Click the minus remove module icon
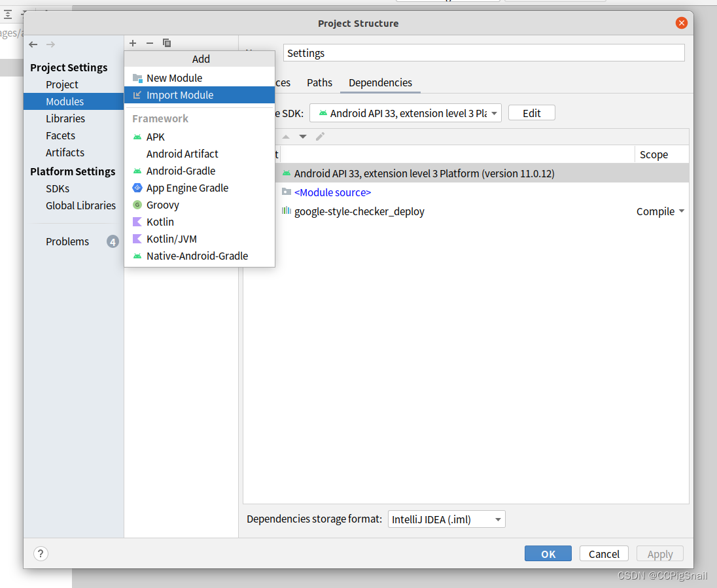The height and width of the screenshot is (588, 717). point(150,43)
